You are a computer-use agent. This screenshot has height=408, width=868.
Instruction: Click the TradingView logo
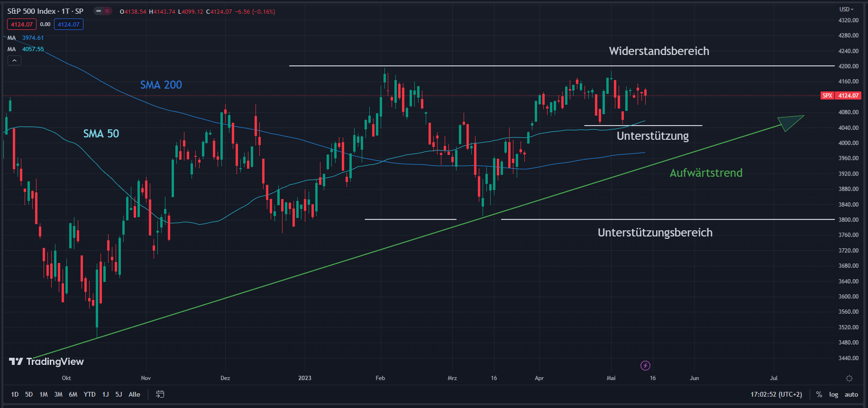[x=46, y=362]
